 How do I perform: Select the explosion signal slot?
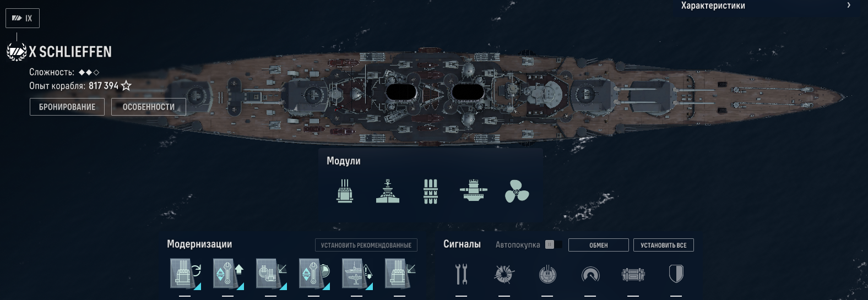coord(504,274)
